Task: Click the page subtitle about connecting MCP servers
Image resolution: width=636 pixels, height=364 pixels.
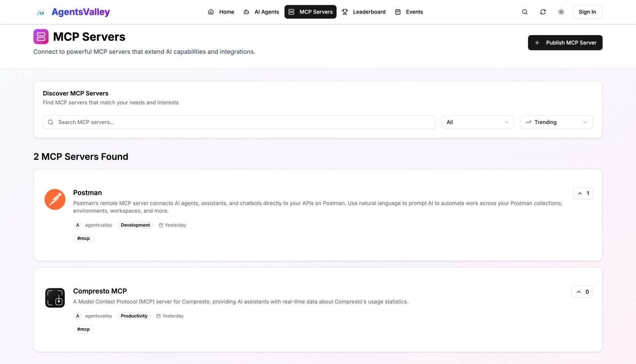Action: [x=144, y=52]
